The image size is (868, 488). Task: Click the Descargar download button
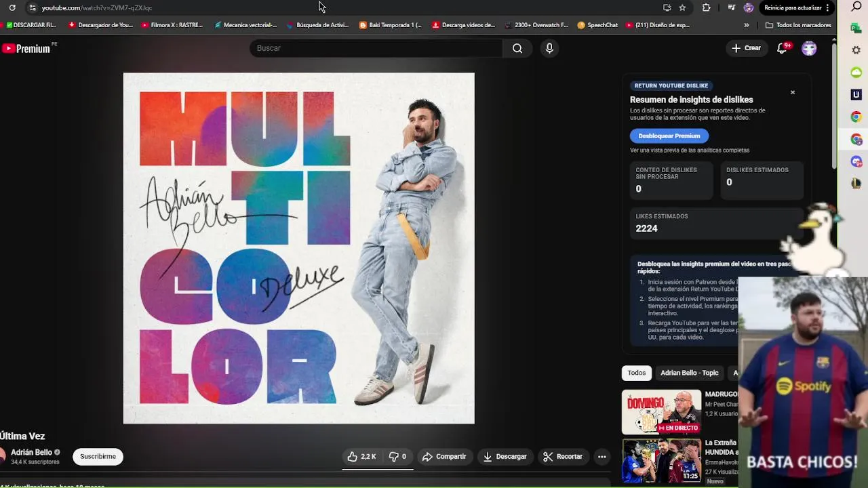point(505,457)
